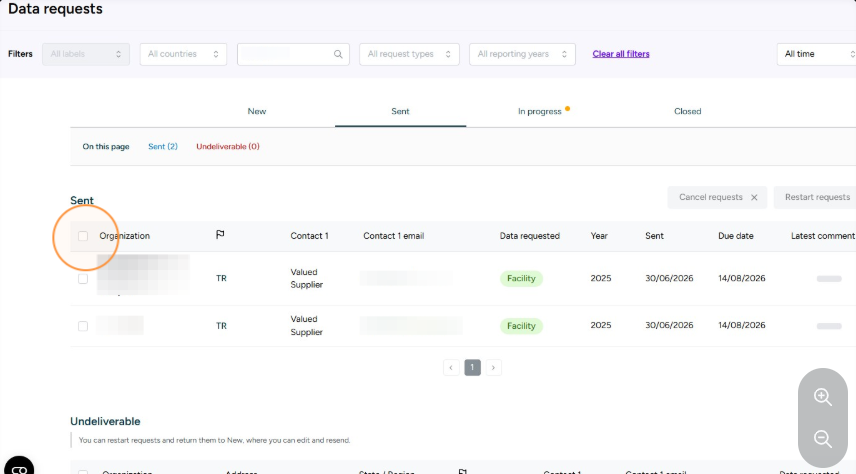Click the flag column header icon
Screen dimensions: 856x474
[220, 235]
